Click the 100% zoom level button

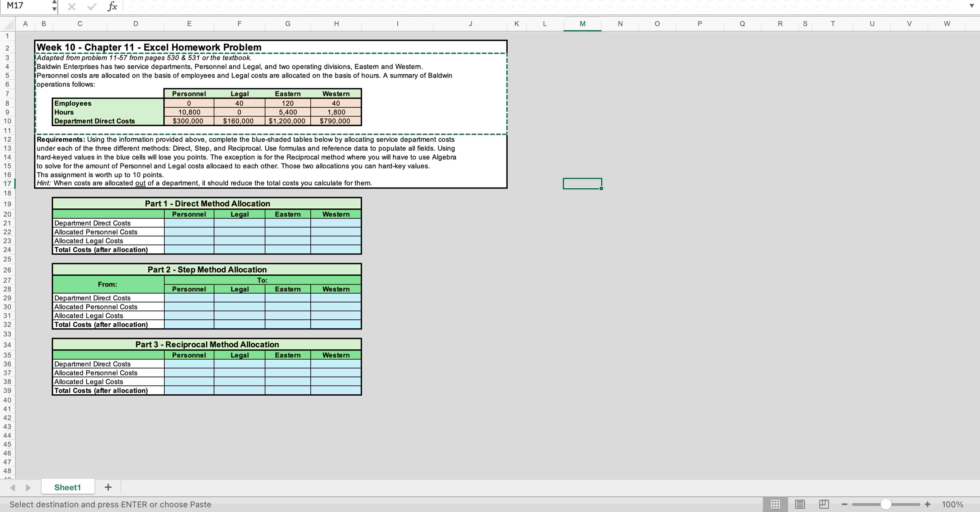(x=952, y=504)
